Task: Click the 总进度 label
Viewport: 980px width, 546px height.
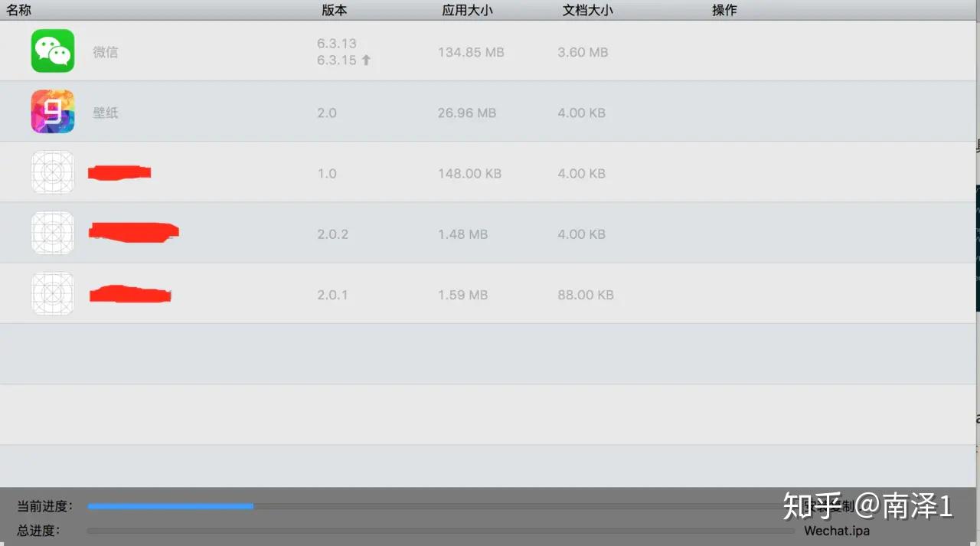Action: [39, 530]
